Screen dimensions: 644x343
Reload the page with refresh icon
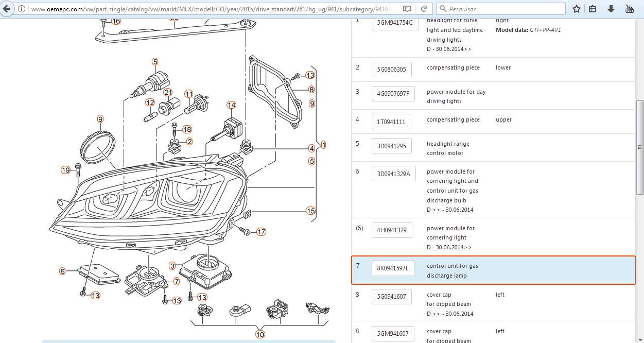[424, 9]
